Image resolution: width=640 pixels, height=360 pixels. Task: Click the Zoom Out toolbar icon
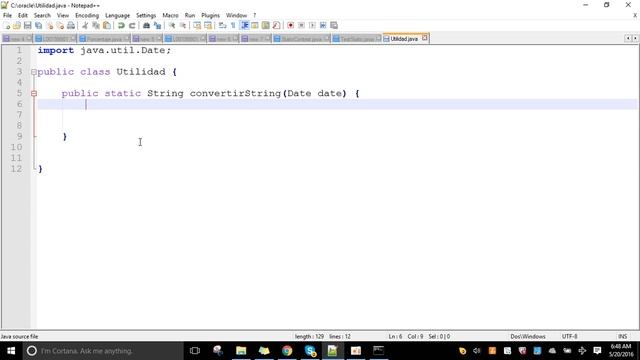point(183,25)
